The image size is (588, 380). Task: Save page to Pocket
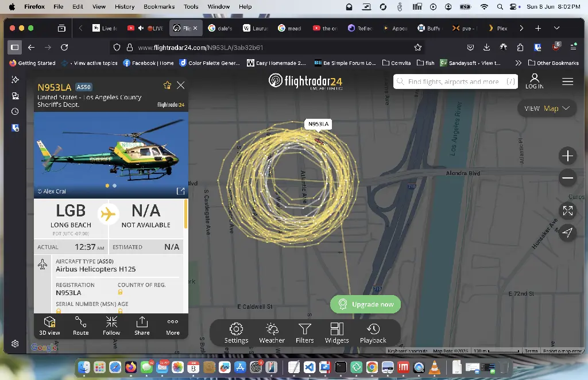[470, 47]
